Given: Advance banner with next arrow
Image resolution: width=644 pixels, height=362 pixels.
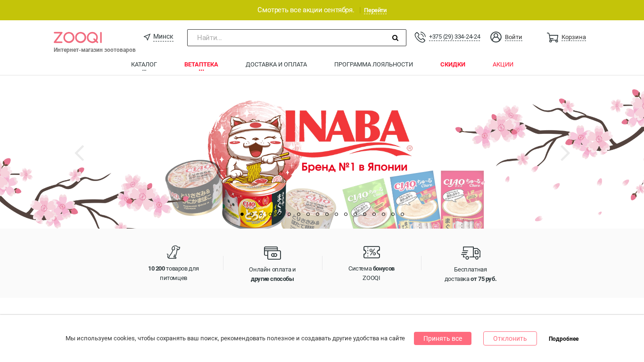Looking at the screenshot, I should pos(565,153).
